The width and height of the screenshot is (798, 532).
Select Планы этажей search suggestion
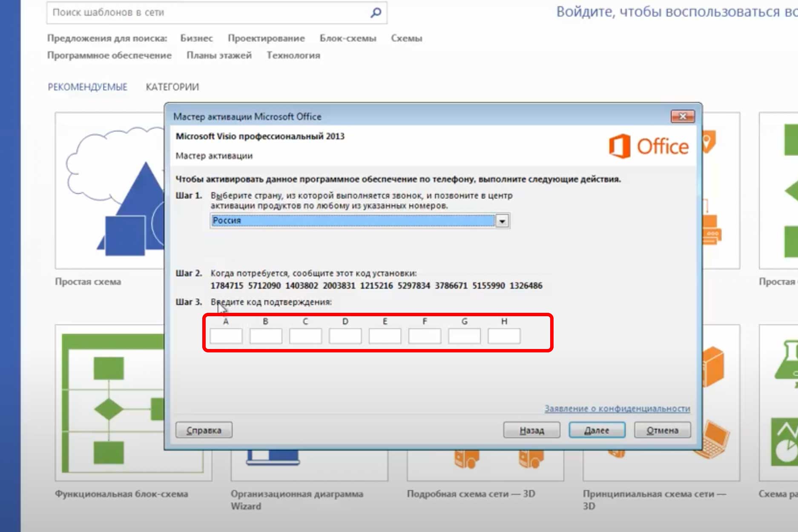pyautogui.click(x=219, y=55)
